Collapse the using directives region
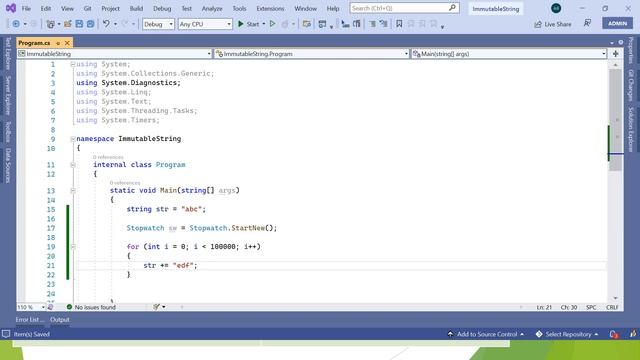 coord(73,64)
